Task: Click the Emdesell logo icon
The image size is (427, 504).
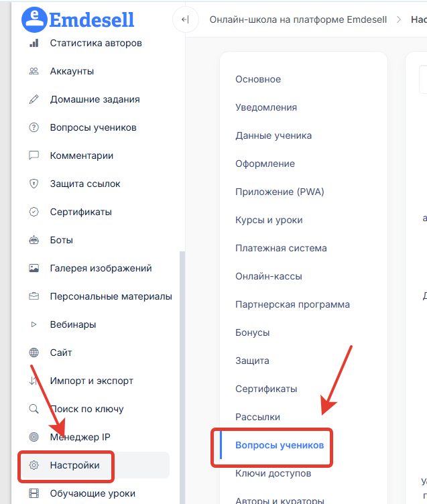Action: coord(34,19)
